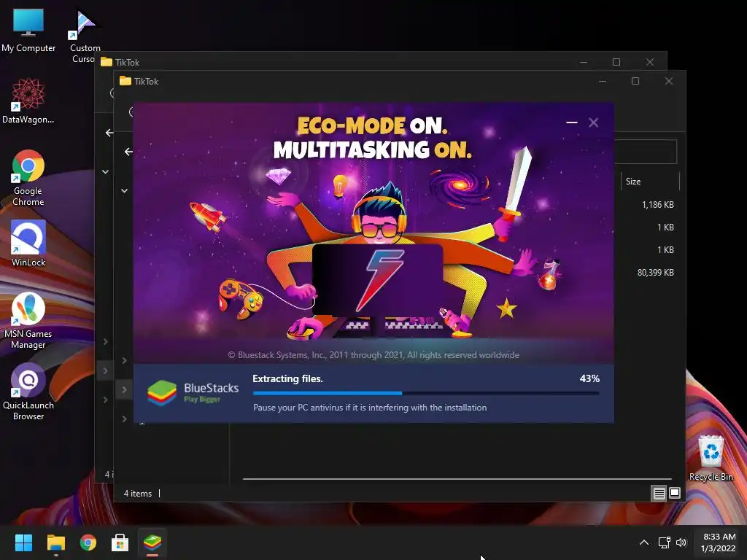The height and width of the screenshot is (560, 747).
Task: Minimize the front TikTok window
Action: 602,82
